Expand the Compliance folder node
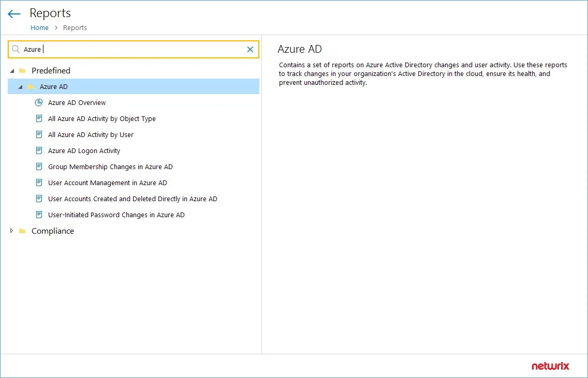588x378 pixels. click(x=11, y=231)
